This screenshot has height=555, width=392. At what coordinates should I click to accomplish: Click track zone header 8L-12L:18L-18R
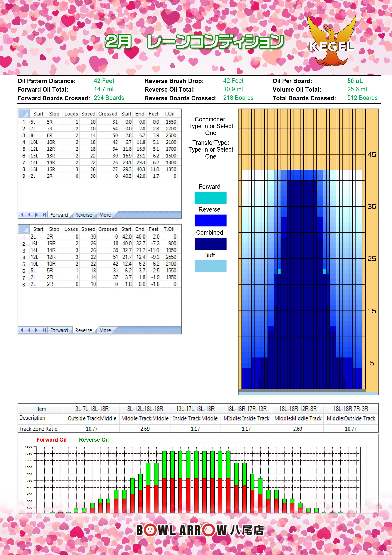(145, 409)
